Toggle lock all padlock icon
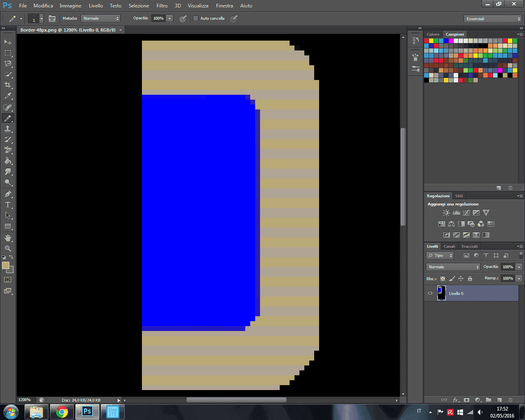 coord(470,278)
